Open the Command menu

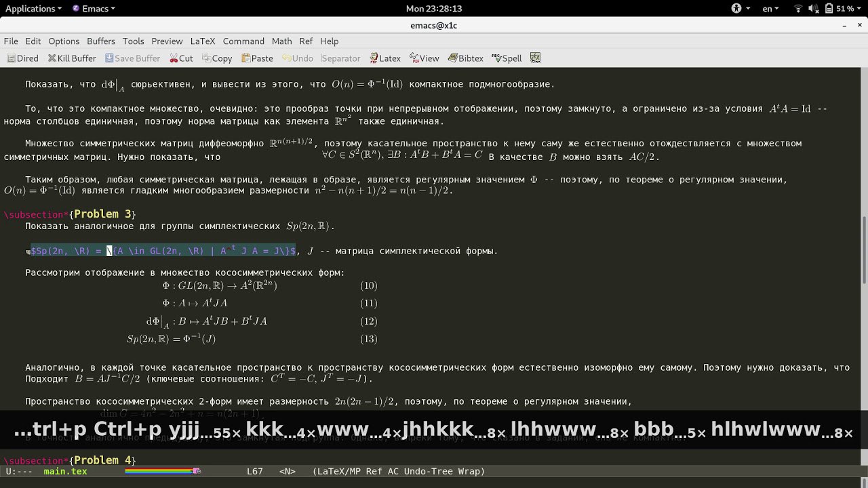click(x=243, y=41)
